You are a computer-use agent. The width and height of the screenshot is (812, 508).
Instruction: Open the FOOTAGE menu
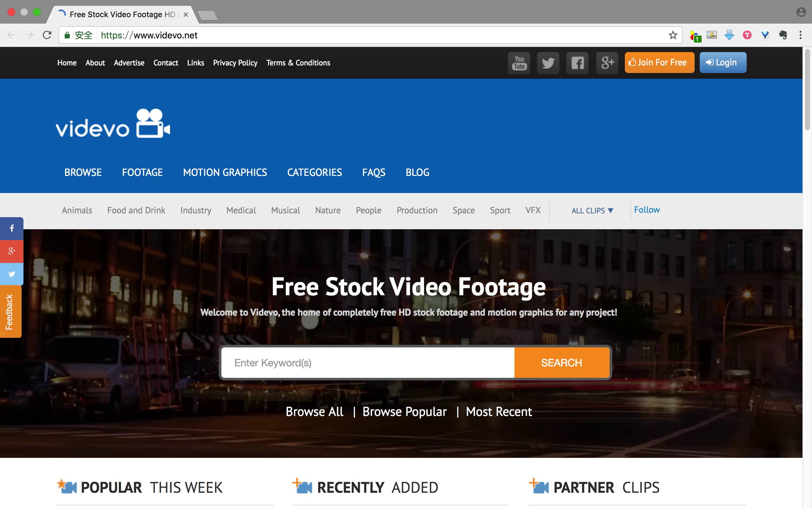(x=142, y=172)
